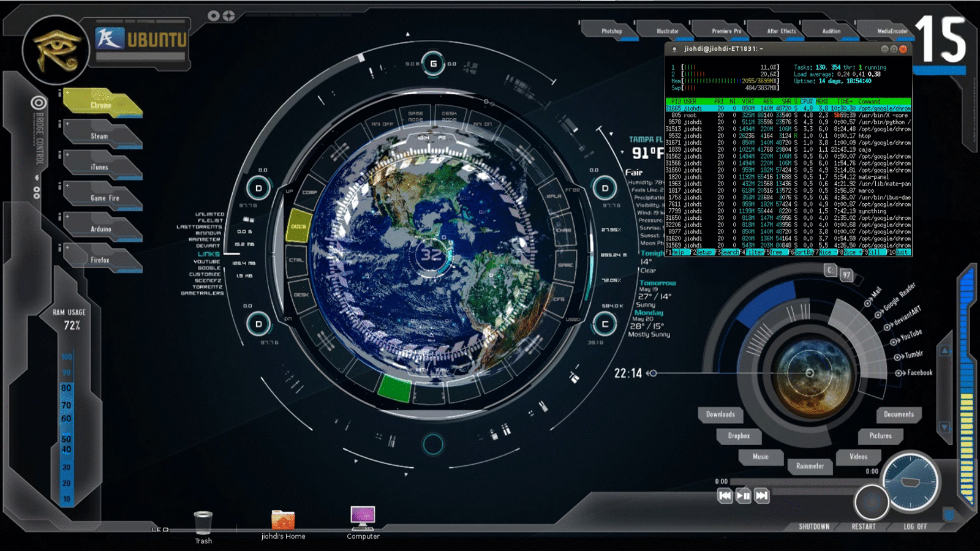980x551 pixels.
Task: Open the Photoshop top tab
Action: [x=611, y=31]
